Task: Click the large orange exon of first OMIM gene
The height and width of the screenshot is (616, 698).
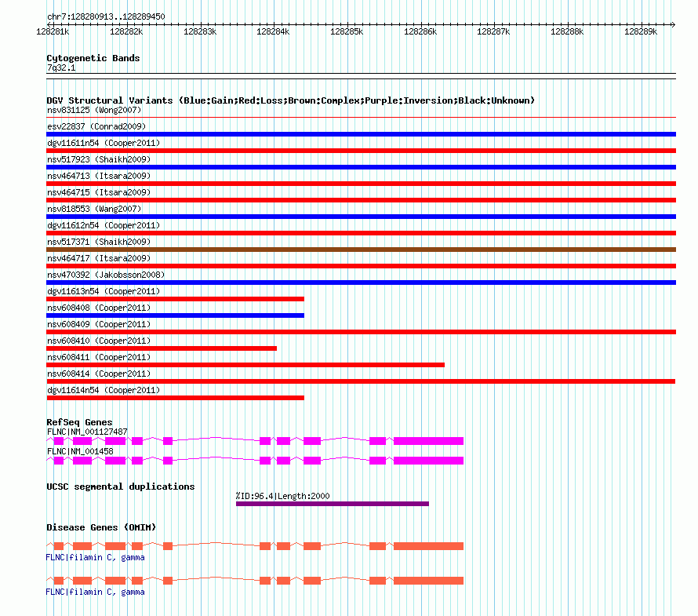Action: [x=429, y=546]
